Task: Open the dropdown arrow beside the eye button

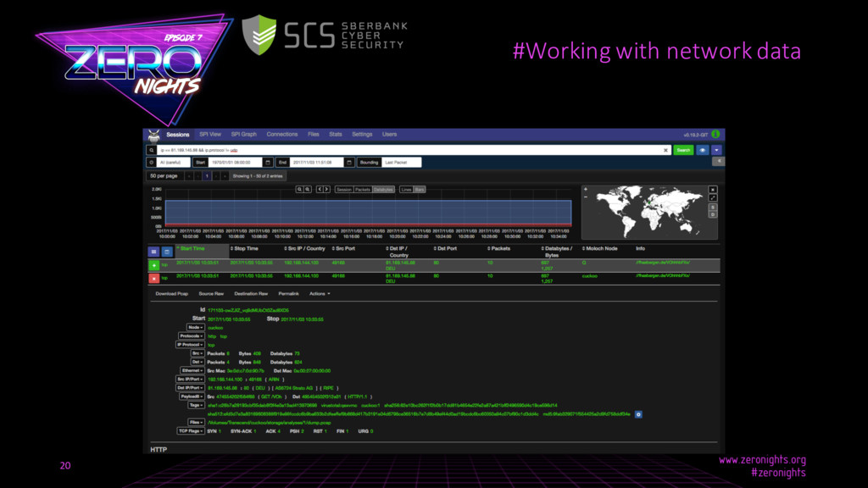Action: [x=717, y=150]
